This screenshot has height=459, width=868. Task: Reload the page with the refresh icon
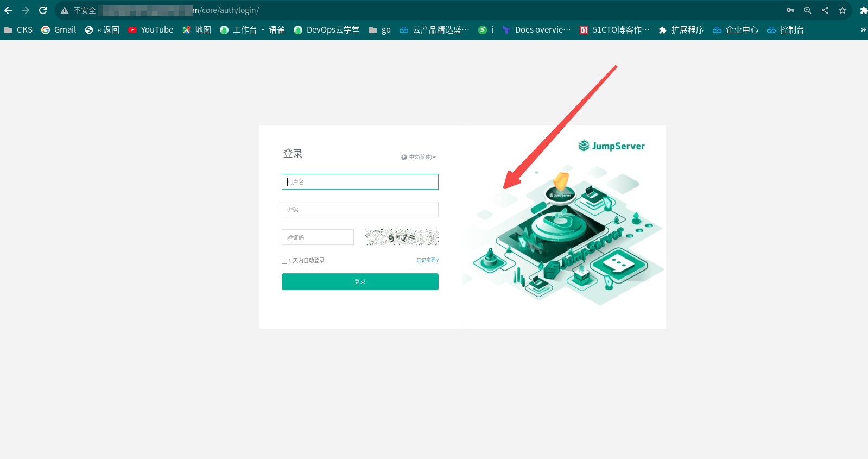point(43,10)
